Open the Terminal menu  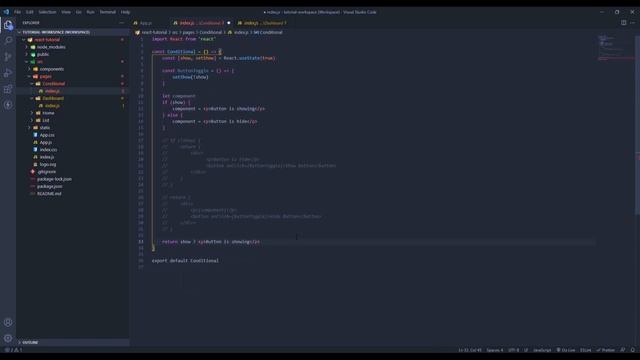(108, 12)
